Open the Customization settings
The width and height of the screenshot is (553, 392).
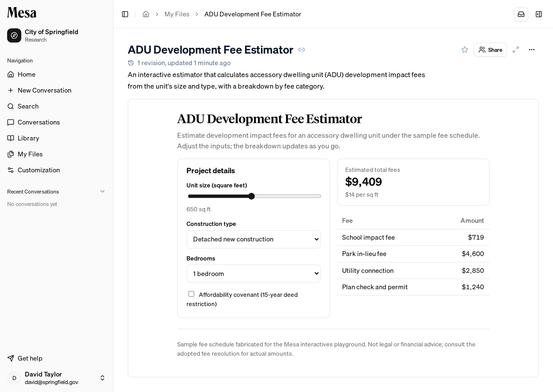click(57, 170)
